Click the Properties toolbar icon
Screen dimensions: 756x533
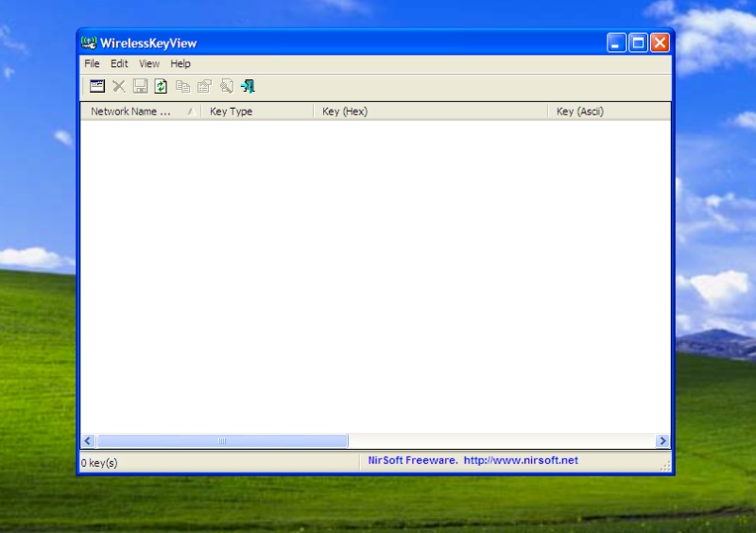[x=204, y=86]
